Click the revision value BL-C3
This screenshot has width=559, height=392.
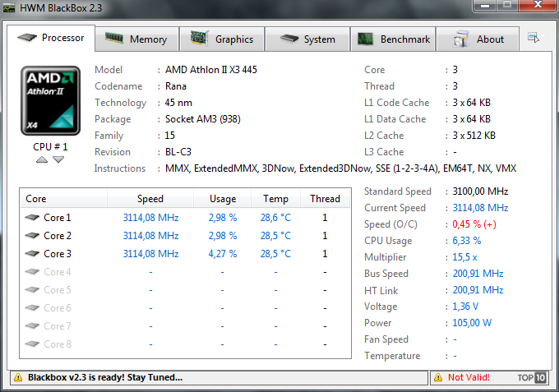(178, 152)
